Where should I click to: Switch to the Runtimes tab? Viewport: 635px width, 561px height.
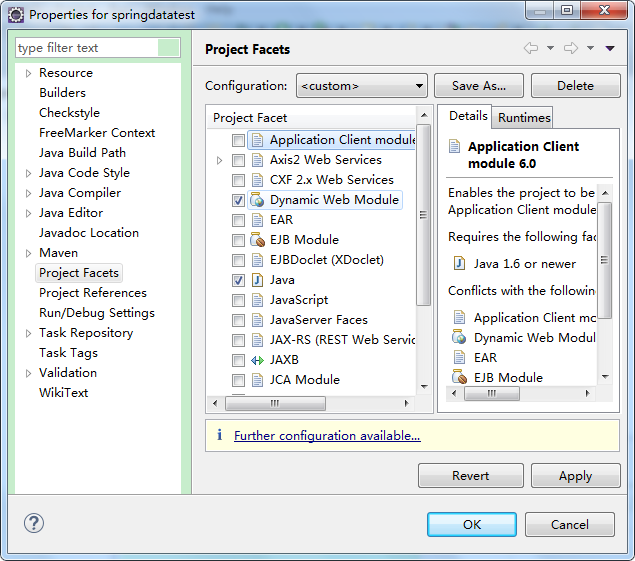524,118
